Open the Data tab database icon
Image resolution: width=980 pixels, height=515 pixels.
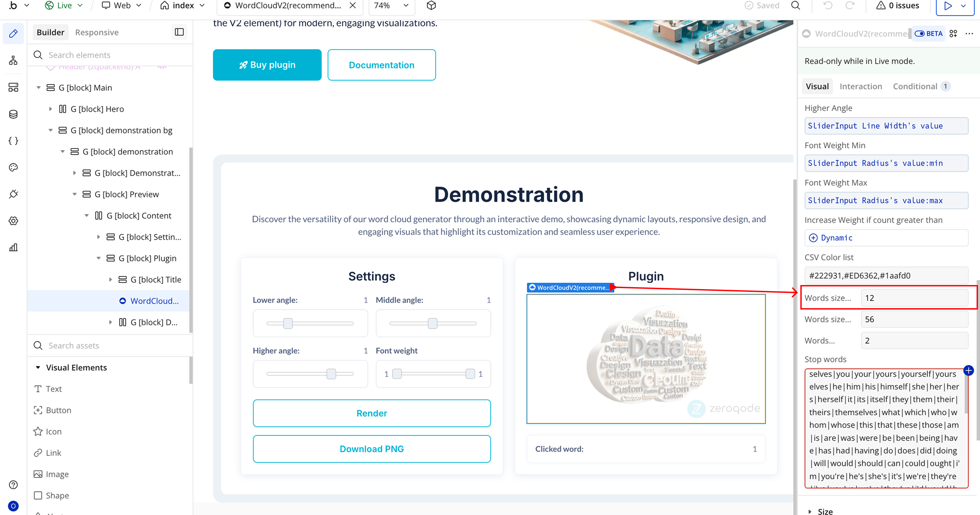pos(13,114)
